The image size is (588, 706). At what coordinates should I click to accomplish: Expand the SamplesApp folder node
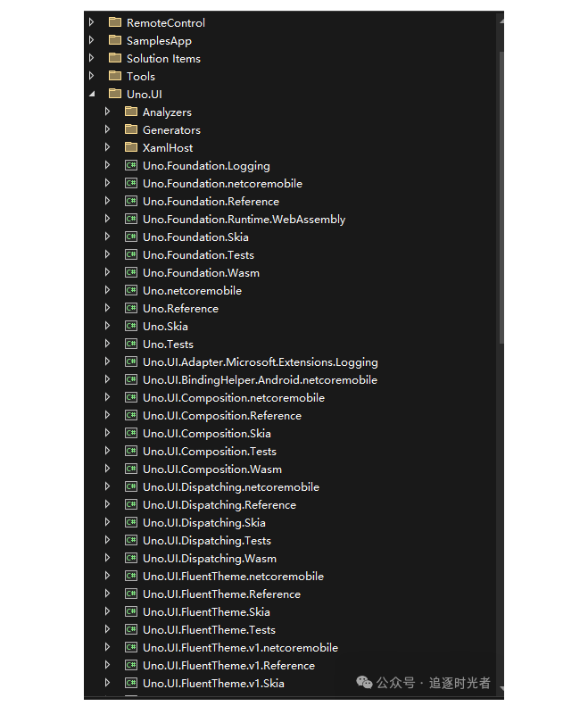pos(92,40)
